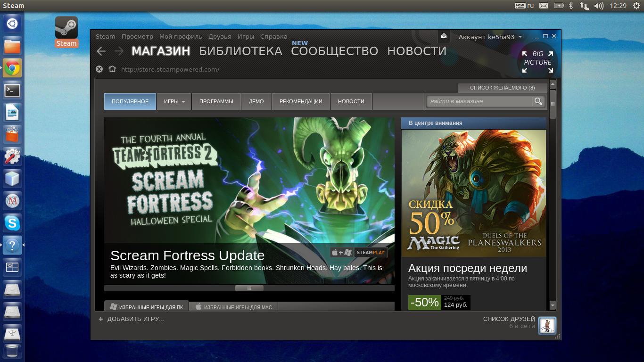The image size is (644, 362).
Task: Launch Big Picture mode
Action: (x=537, y=62)
